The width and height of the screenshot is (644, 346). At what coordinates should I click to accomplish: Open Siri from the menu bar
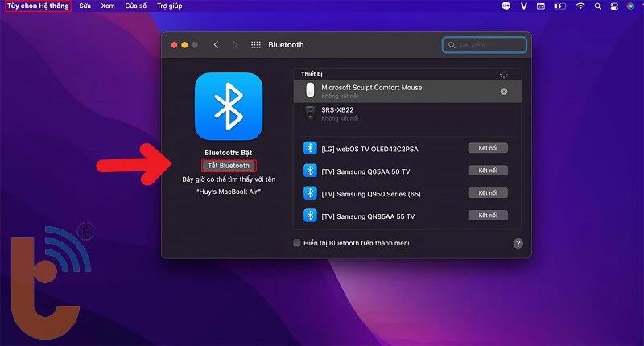point(630,6)
